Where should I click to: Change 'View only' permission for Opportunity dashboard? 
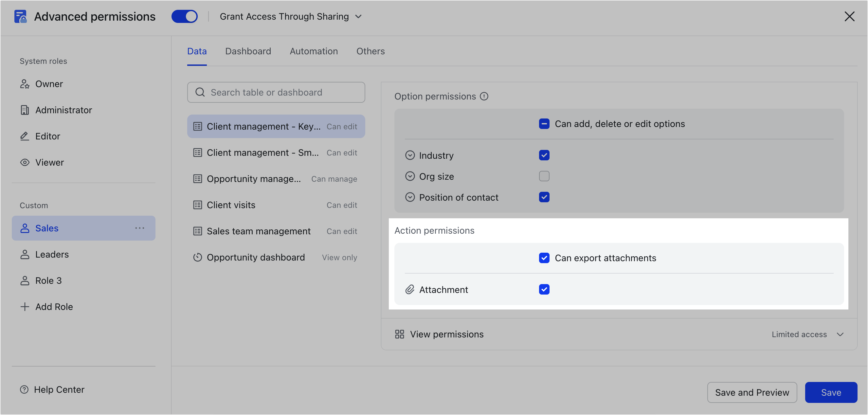coord(339,257)
